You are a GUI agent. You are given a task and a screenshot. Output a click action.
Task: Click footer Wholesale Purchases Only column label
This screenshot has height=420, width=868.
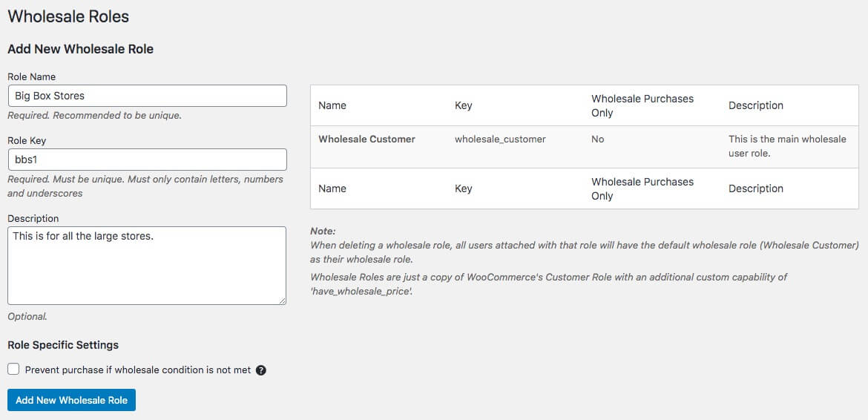pyautogui.click(x=642, y=188)
